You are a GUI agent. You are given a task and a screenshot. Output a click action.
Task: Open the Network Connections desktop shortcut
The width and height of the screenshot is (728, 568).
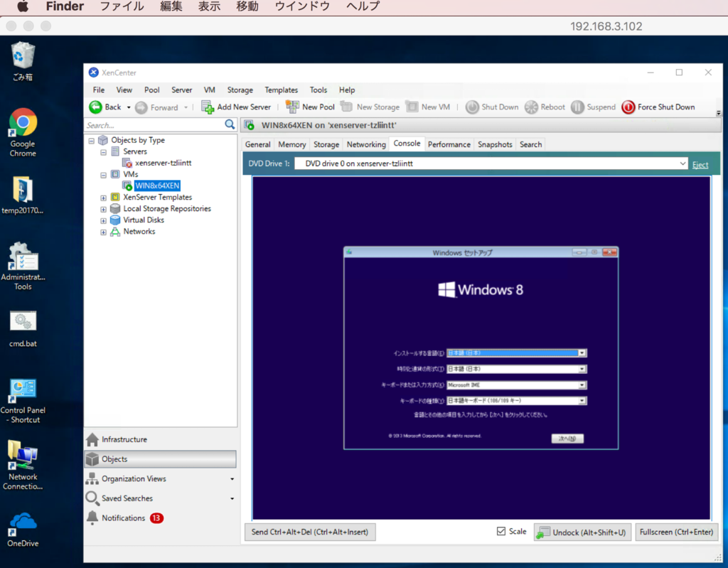point(23,466)
